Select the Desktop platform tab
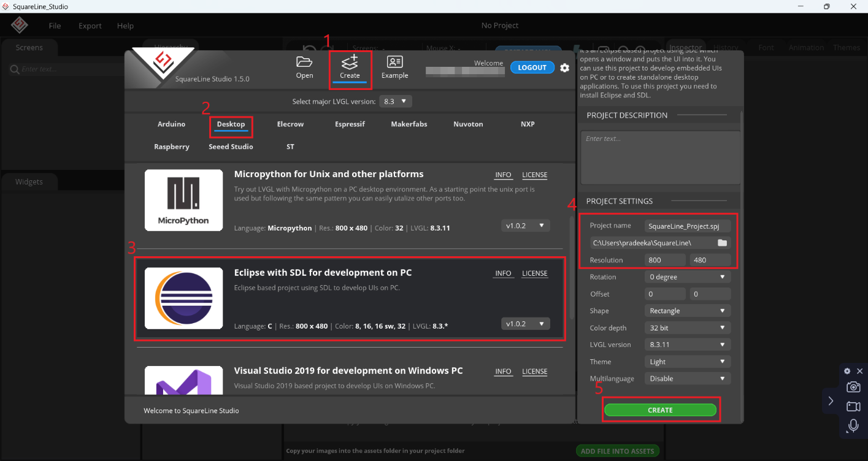This screenshot has height=461, width=868. (231, 124)
